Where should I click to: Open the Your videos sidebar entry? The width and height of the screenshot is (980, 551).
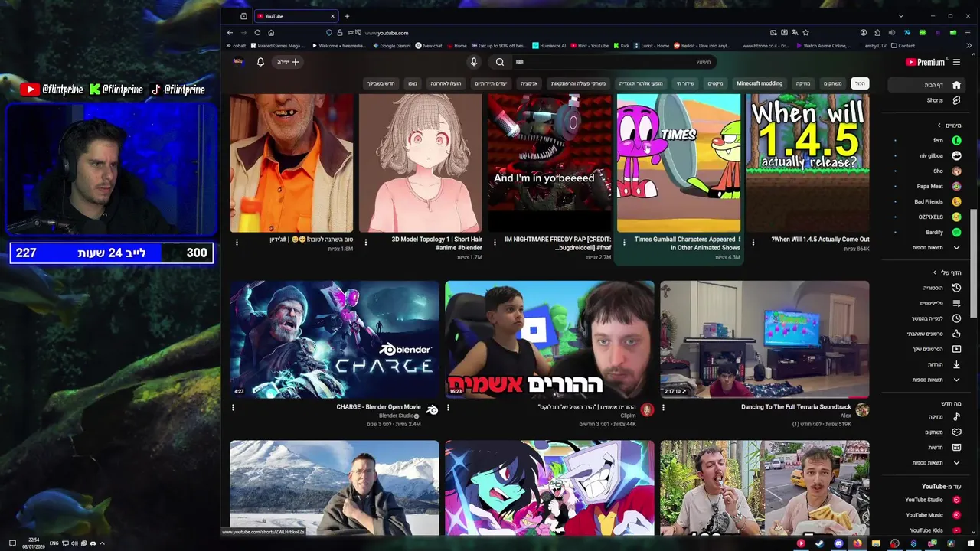(925, 349)
